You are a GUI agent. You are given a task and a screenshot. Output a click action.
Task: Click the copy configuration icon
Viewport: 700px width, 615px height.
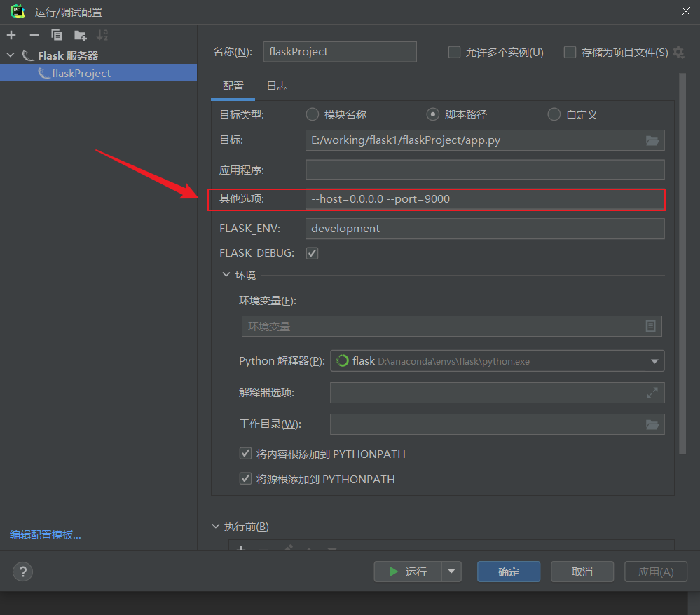[57, 35]
